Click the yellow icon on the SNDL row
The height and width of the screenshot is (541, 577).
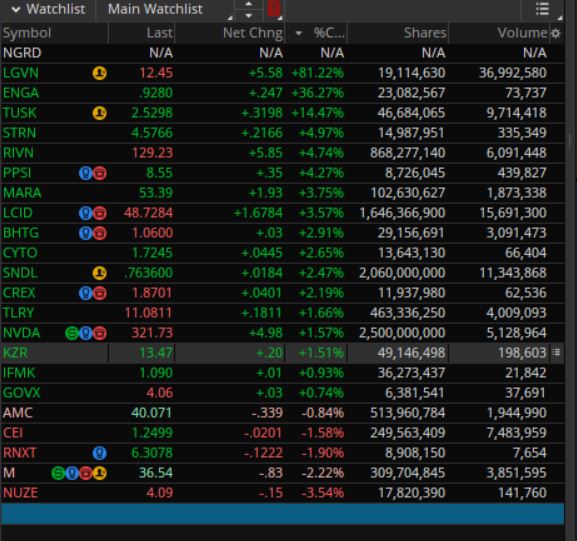click(99, 273)
